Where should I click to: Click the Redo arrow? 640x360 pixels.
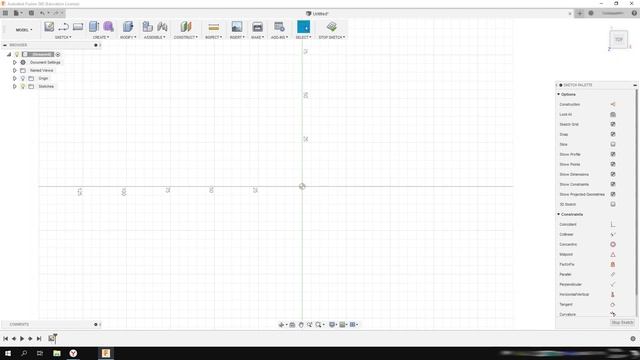(x=56, y=13)
